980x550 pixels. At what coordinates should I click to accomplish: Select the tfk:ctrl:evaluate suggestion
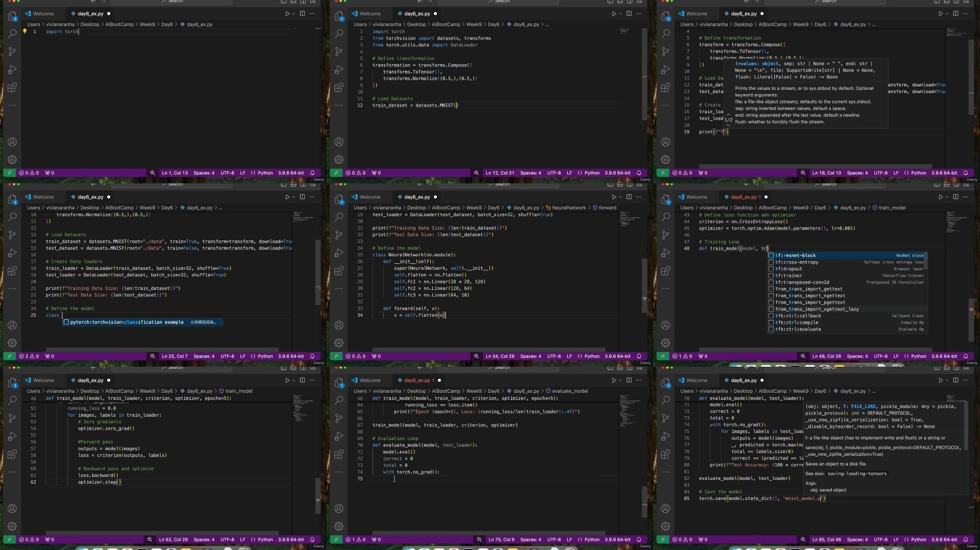click(847, 329)
